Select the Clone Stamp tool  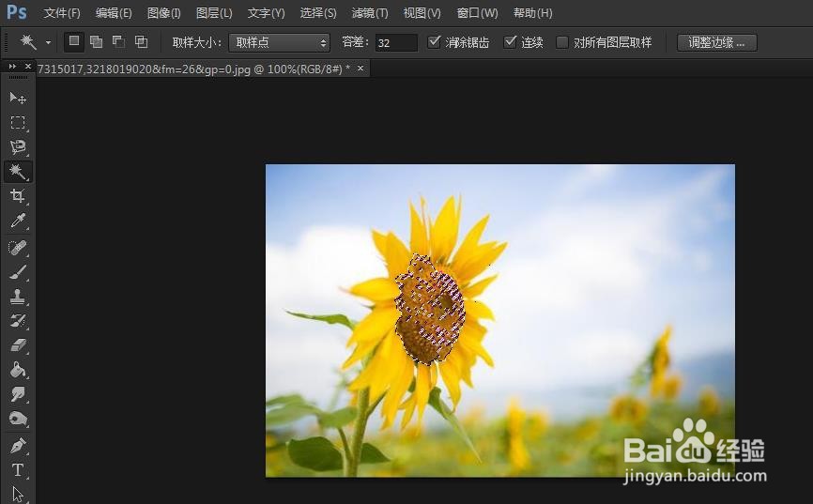pyautogui.click(x=18, y=297)
